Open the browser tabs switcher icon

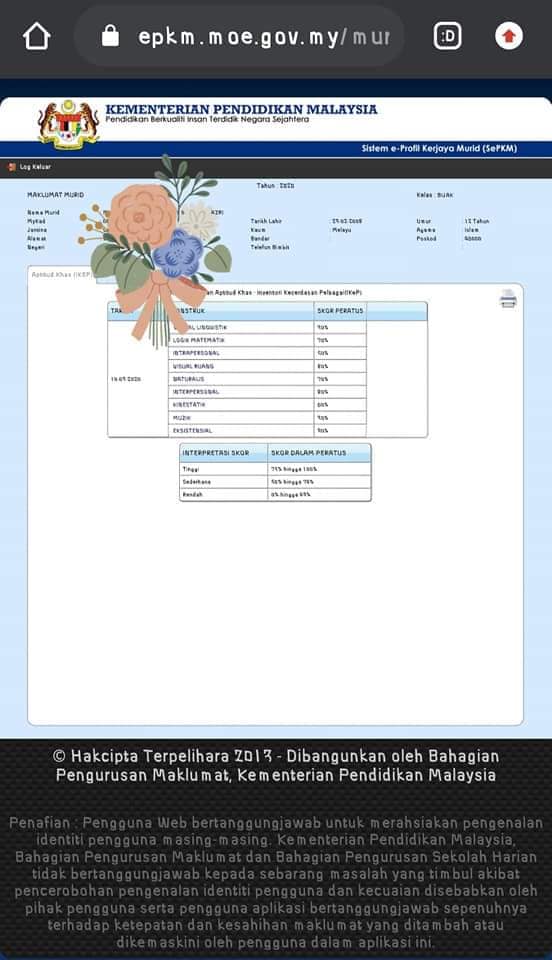click(x=447, y=36)
